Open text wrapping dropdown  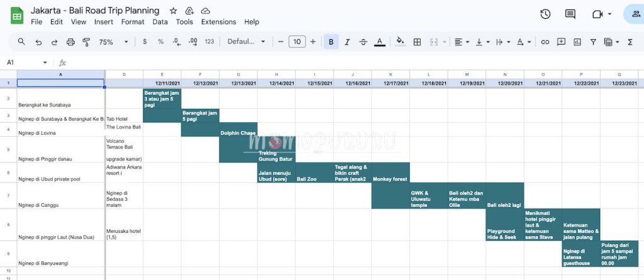tap(503, 42)
